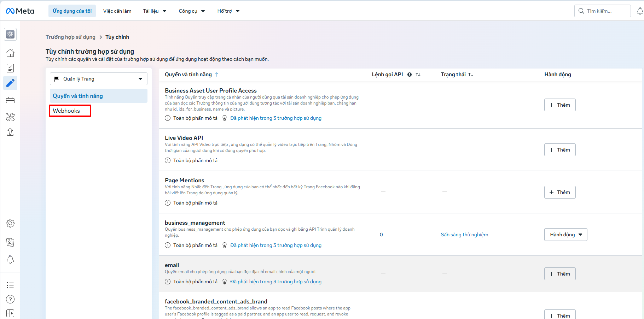Open the checklist requirements sidebar icon
This screenshot has height=319, width=644.
10,68
